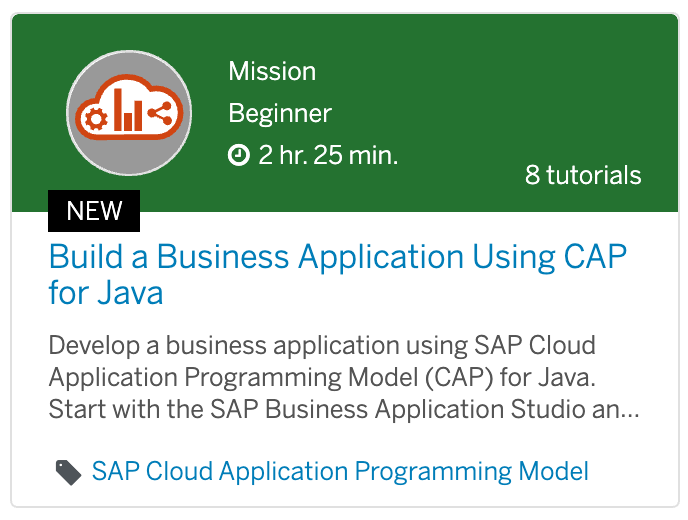Image resolution: width=688 pixels, height=520 pixels.
Task: Click the gear symbol inside cloud icon
Action: [x=96, y=118]
